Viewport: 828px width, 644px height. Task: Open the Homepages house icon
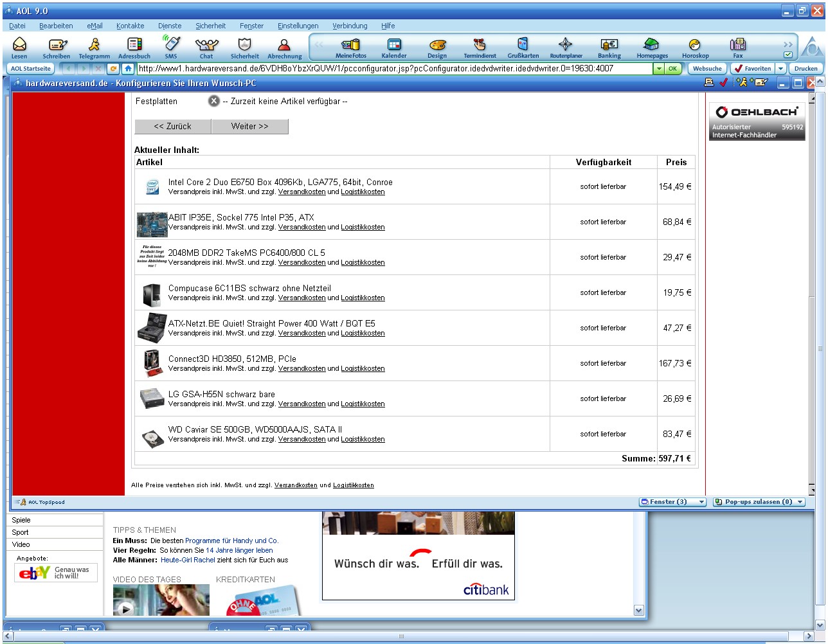[652, 48]
